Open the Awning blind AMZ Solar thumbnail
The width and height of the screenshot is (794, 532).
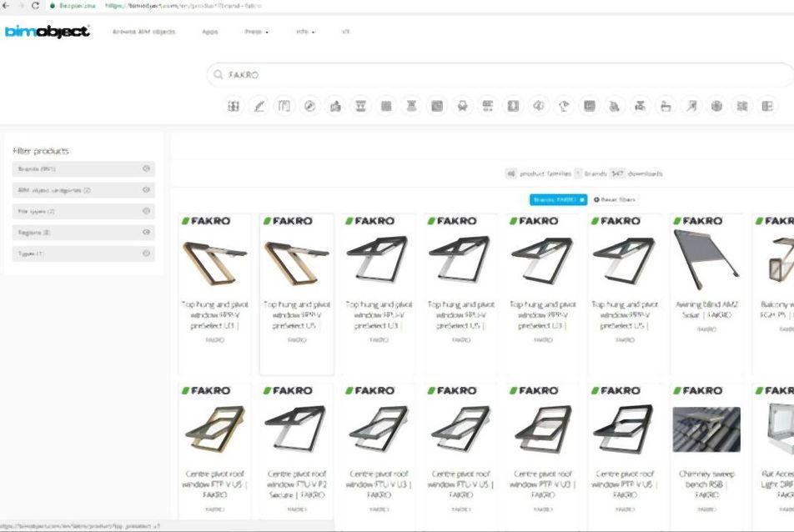point(706,259)
